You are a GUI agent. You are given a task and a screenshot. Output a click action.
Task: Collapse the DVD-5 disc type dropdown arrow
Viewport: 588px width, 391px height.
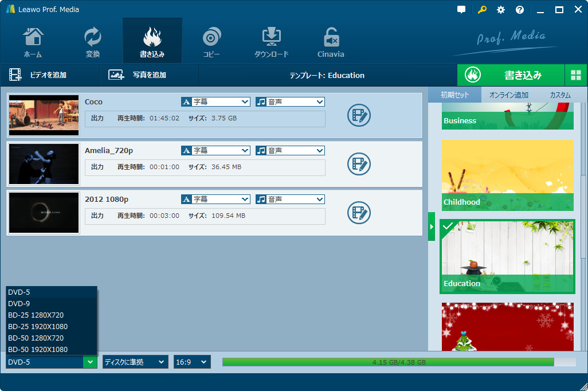pyautogui.click(x=90, y=362)
